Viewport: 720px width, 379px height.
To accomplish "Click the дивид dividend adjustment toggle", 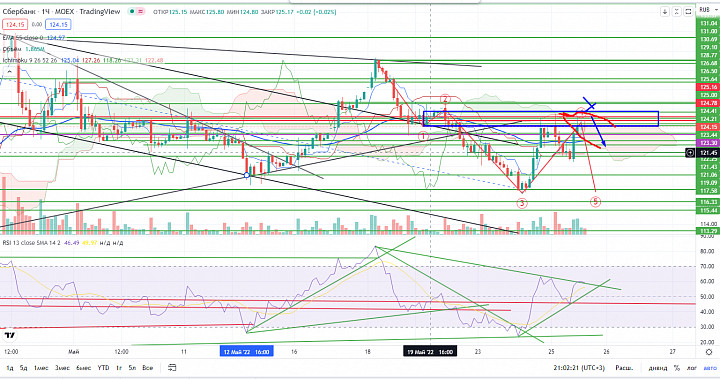I will click(658, 368).
